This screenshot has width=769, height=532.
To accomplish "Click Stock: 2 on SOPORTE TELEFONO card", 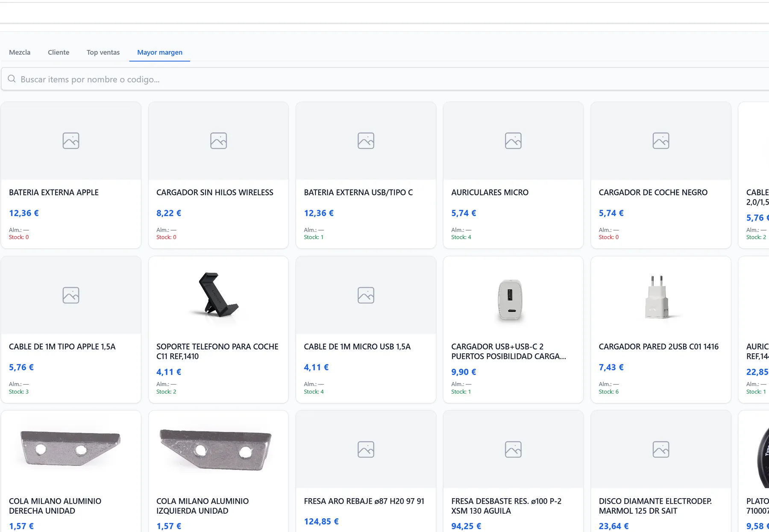I will [x=166, y=391].
